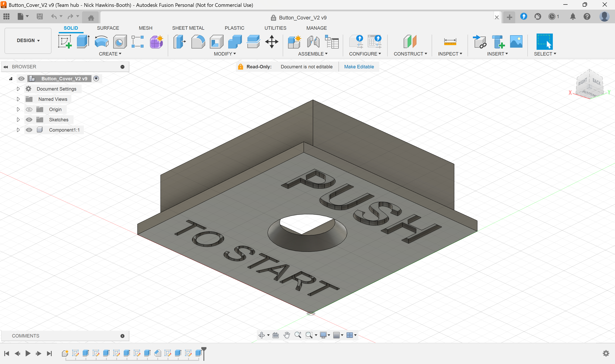Toggle Component1:1 visibility eye
Viewport: 615px width, 364px height.
tap(29, 130)
